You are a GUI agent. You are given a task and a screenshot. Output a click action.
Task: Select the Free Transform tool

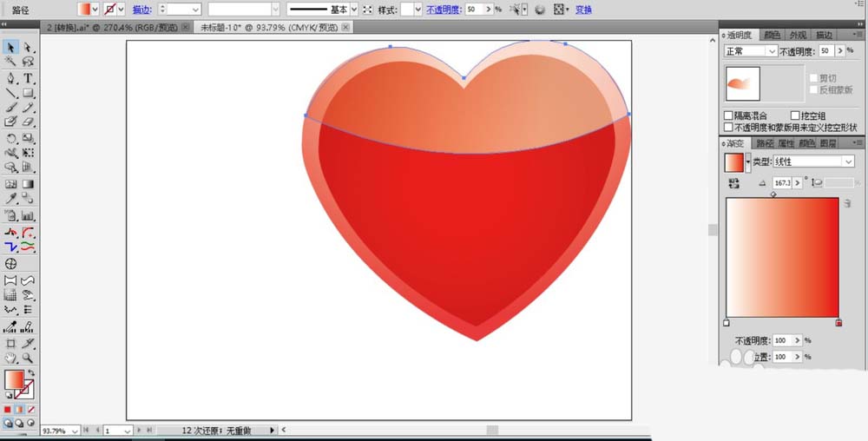(28, 153)
